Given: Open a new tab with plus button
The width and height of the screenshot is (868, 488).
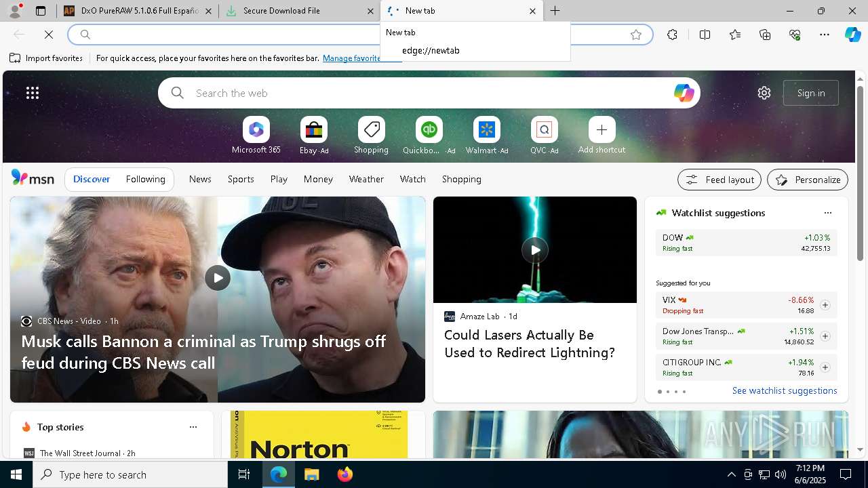Looking at the screenshot, I should (555, 11).
